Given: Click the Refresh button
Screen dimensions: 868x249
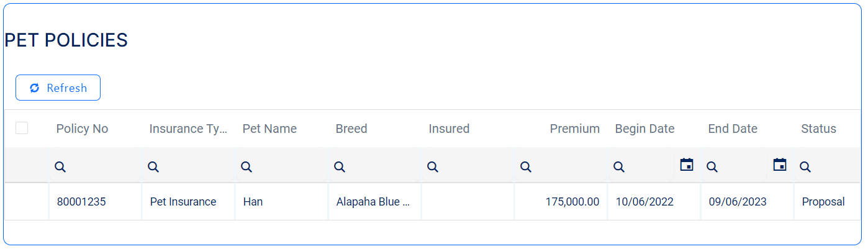Looking at the screenshot, I should (58, 88).
